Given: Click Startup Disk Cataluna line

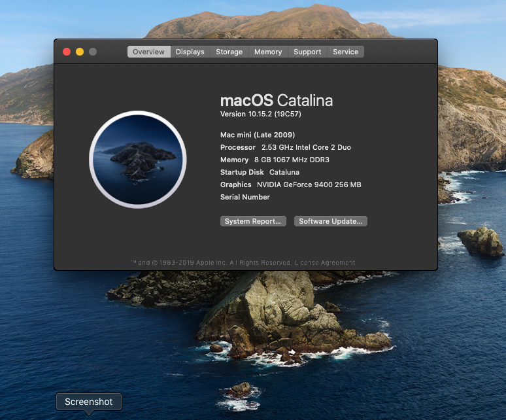Looking at the screenshot, I should click(260, 172).
